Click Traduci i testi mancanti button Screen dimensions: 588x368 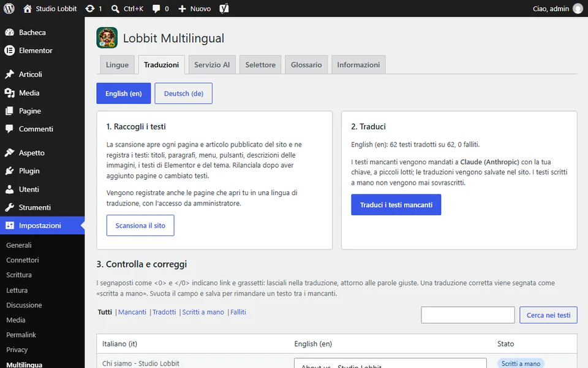(396, 205)
